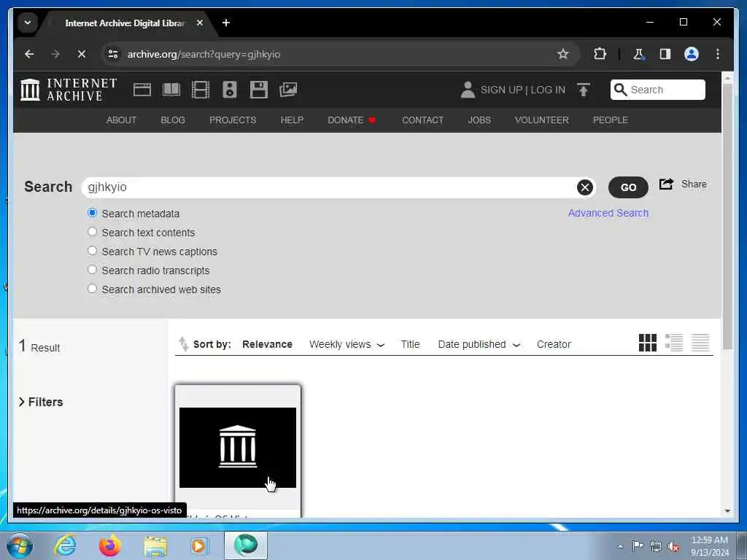
Task: Switch to the extended list view
Action: click(x=674, y=343)
